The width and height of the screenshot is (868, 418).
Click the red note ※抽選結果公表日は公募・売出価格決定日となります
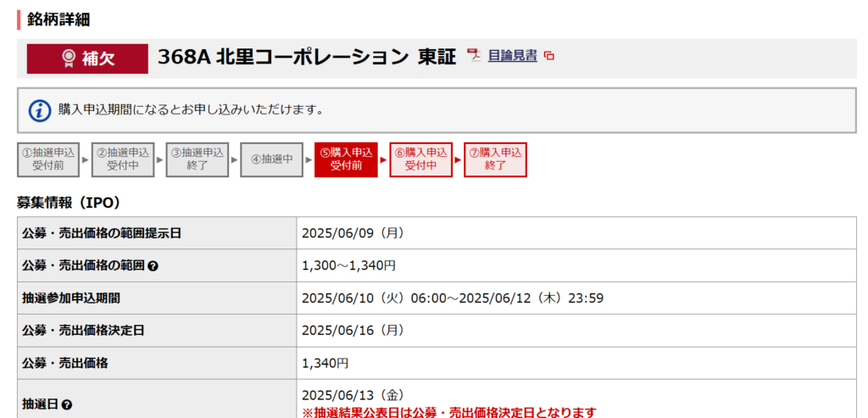pos(449,412)
